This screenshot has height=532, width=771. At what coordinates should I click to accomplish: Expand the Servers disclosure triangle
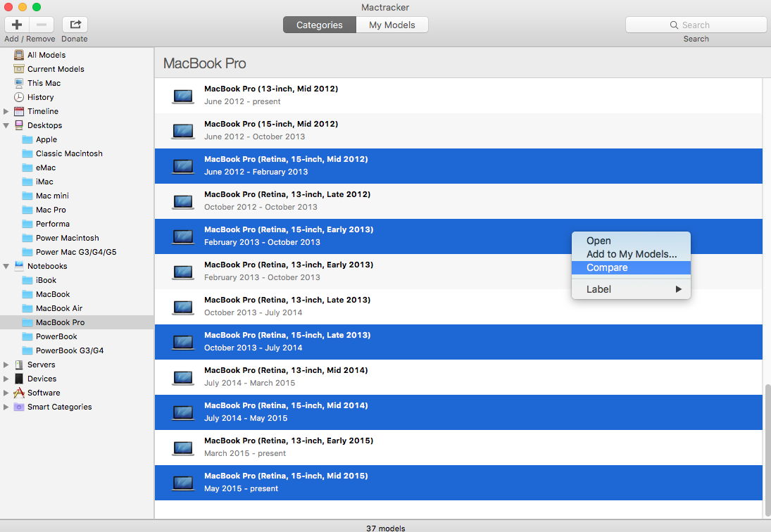(x=6, y=365)
